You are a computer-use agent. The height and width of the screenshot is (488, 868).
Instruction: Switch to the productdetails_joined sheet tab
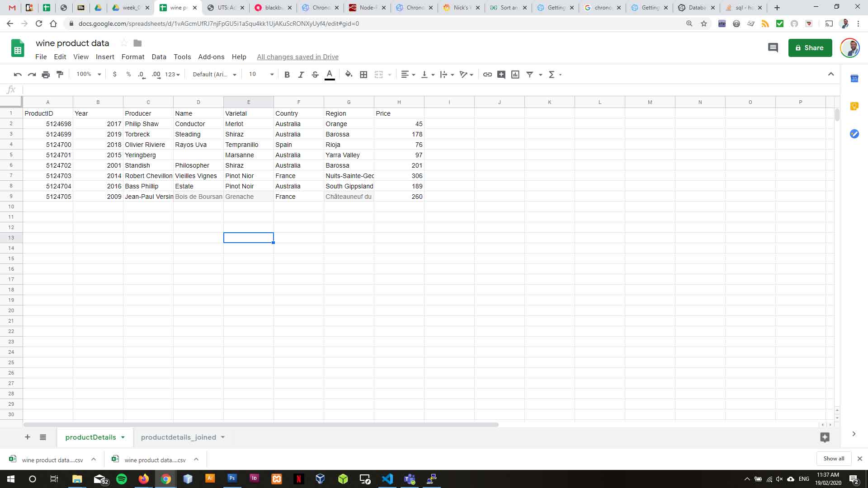[x=178, y=437]
